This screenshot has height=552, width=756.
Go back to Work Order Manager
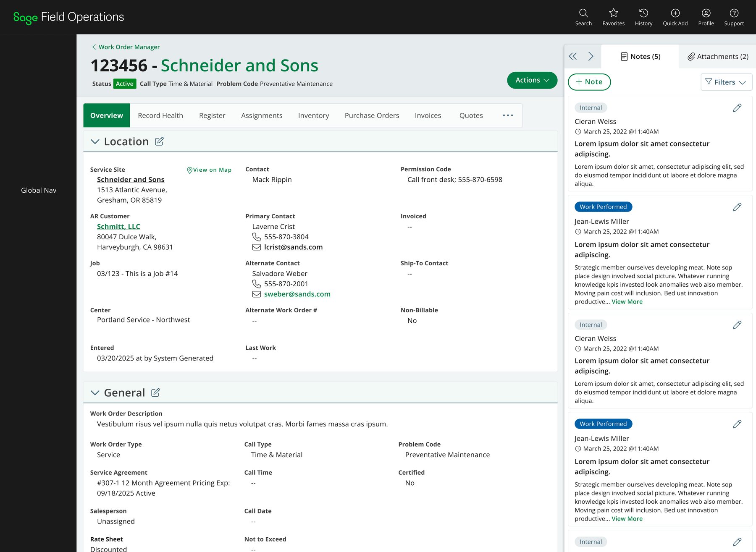pos(126,47)
